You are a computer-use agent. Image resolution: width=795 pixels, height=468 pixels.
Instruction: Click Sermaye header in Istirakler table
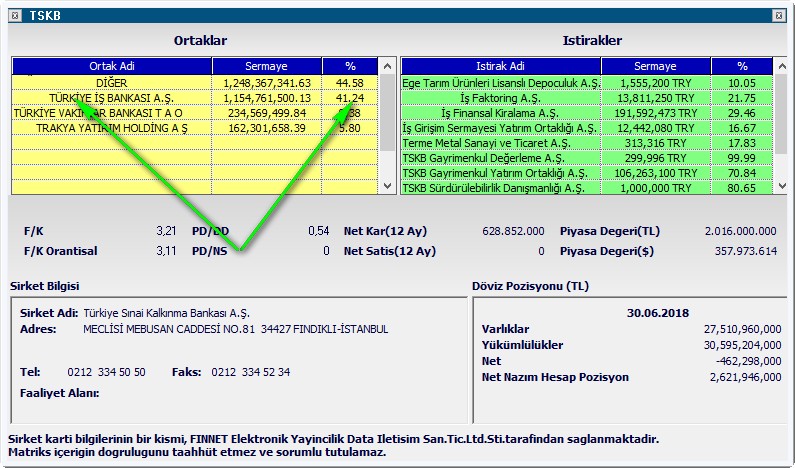pos(656,66)
